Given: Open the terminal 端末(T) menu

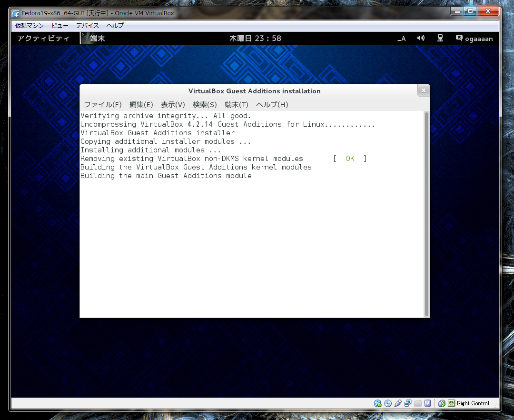Looking at the screenshot, I should click(237, 105).
